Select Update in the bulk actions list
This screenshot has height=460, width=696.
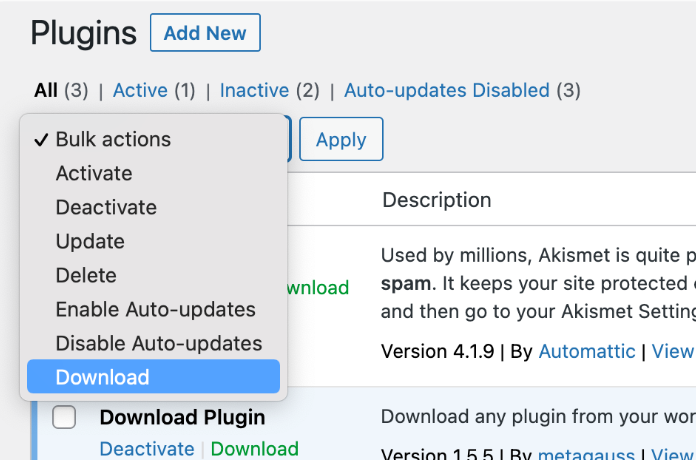click(x=90, y=241)
